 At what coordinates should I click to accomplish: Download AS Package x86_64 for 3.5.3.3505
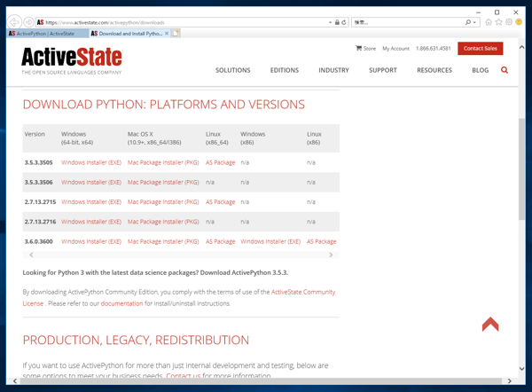point(220,162)
